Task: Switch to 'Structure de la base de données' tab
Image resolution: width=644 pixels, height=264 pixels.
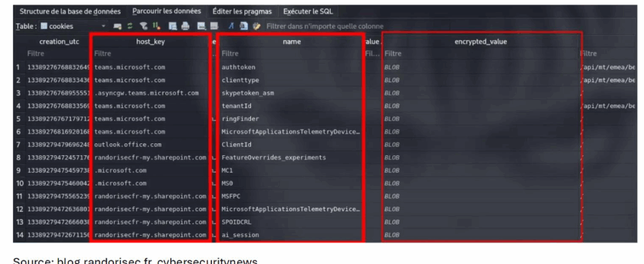Action: (x=71, y=11)
